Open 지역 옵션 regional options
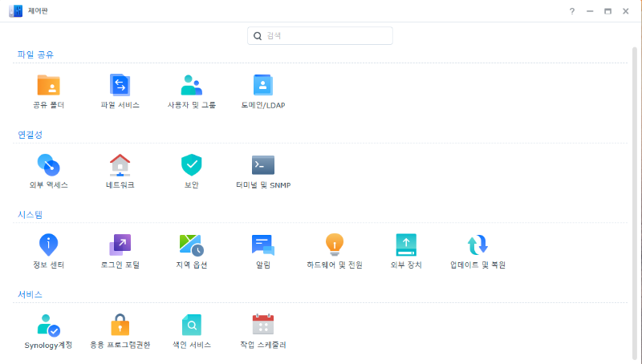The height and width of the screenshot is (364, 642). click(191, 245)
